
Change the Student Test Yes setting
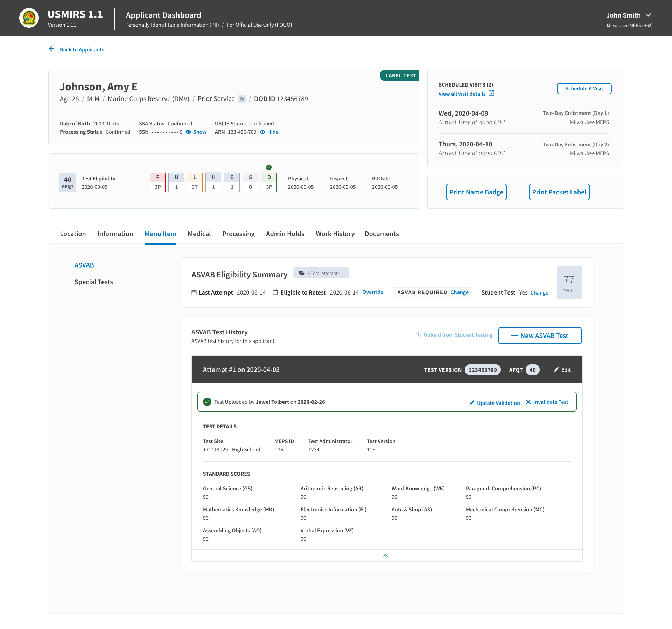click(539, 293)
